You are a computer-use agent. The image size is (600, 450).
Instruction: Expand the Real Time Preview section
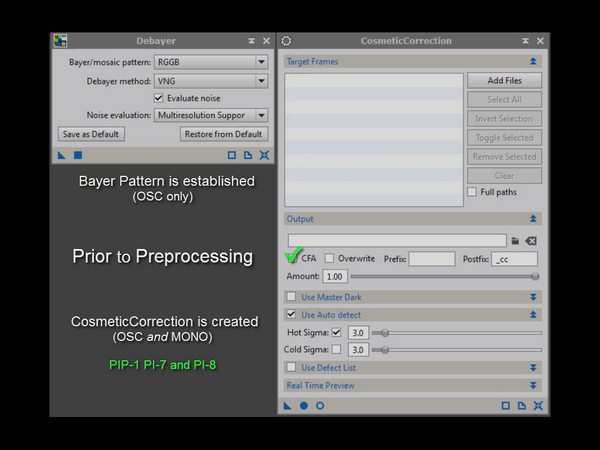click(533, 385)
